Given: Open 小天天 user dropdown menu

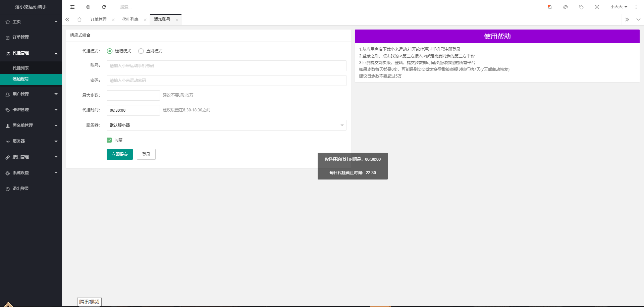Looking at the screenshot, I should pos(619,7).
